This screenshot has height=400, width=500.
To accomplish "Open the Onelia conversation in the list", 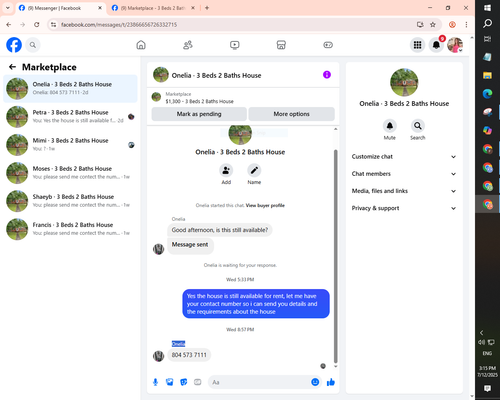I will pos(70,89).
